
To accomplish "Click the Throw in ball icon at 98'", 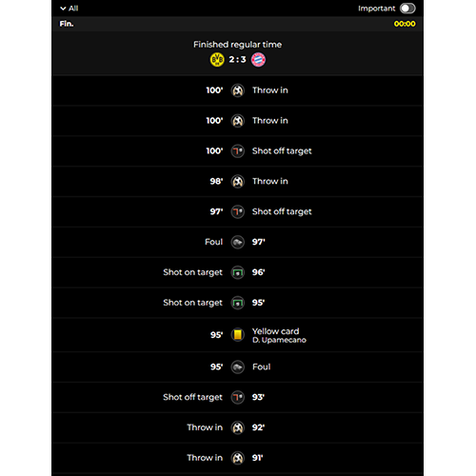I will (238, 182).
